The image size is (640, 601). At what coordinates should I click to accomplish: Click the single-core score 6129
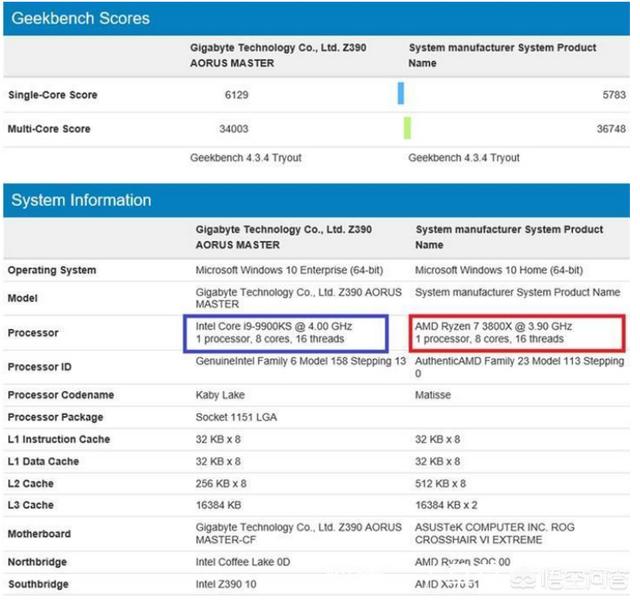[236, 95]
